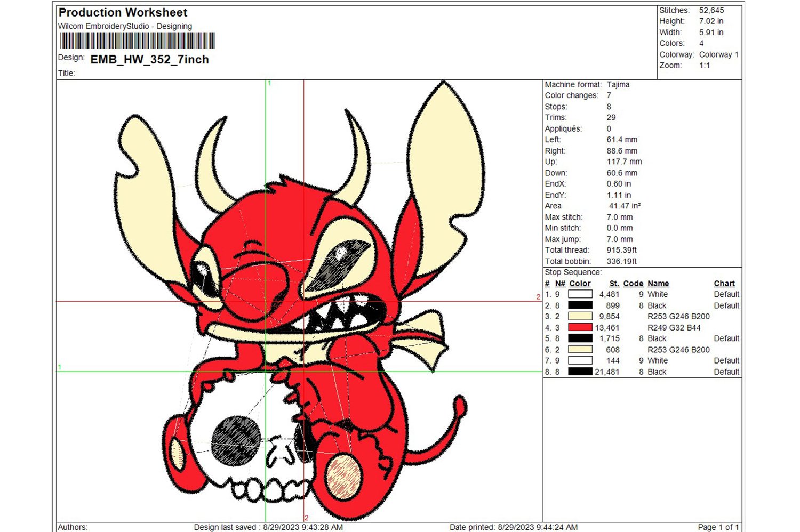The width and height of the screenshot is (800, 532).
Task: Select stitch count '21,481' in stop row 8
Action: click(607, 372)
